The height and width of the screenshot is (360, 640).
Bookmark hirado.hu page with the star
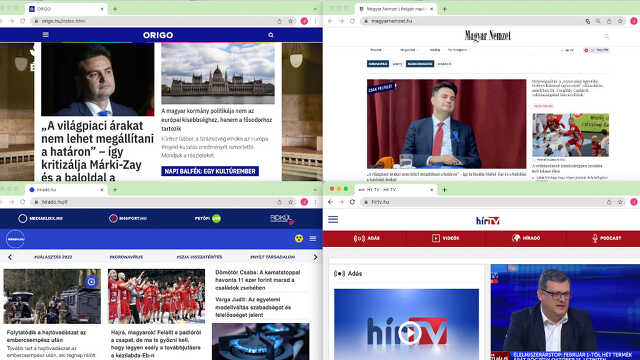pyautogui.click(x=291, y=202)
